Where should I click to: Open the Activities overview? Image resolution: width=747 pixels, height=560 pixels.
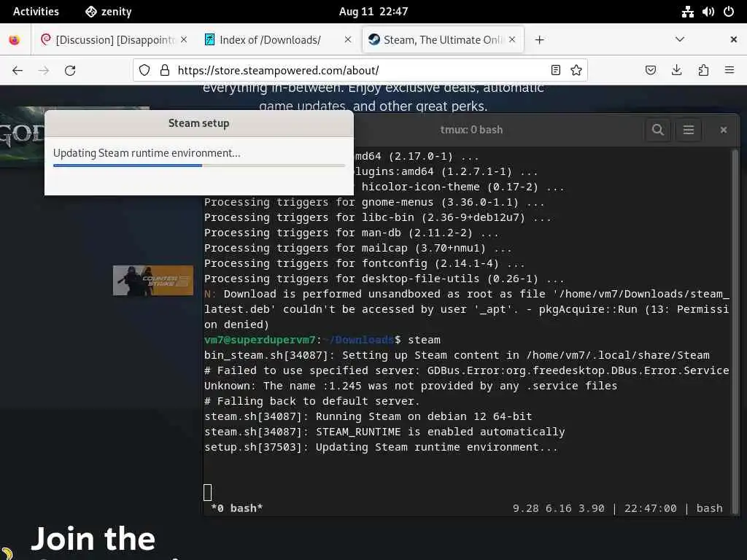36,12
